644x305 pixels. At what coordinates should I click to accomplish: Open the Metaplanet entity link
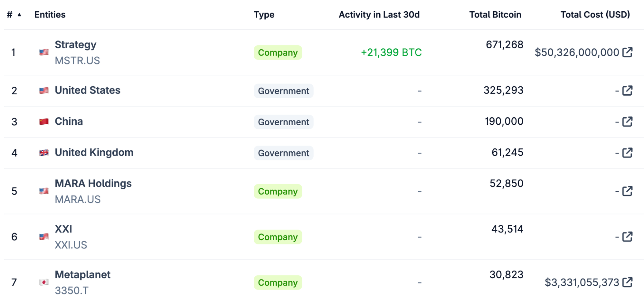[x=82, y=275]
